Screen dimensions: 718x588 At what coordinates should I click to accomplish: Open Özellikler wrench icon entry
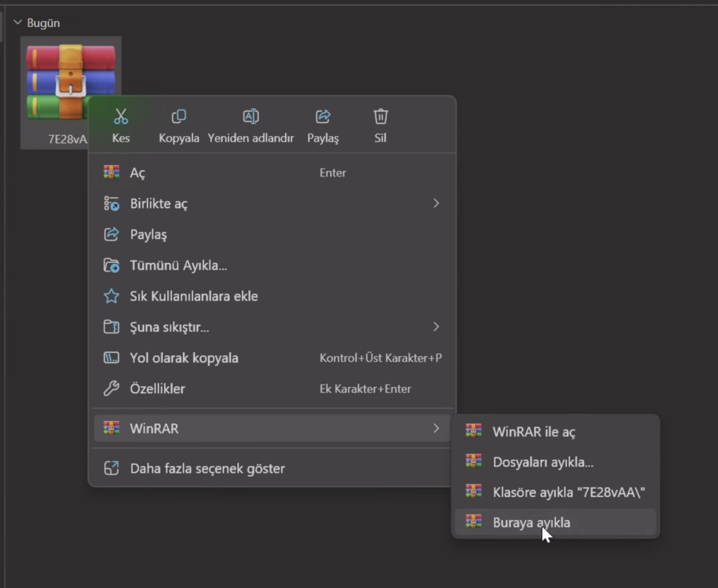click(x=111, y=389)
